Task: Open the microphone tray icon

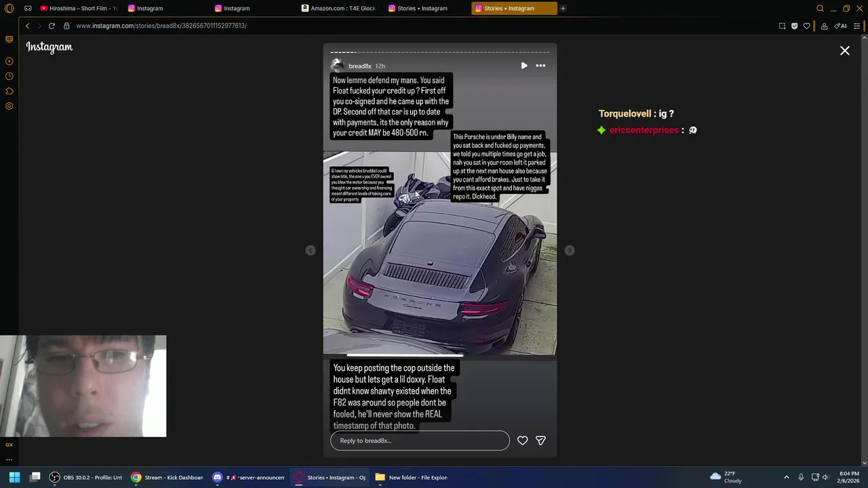Action: (801, 477)
